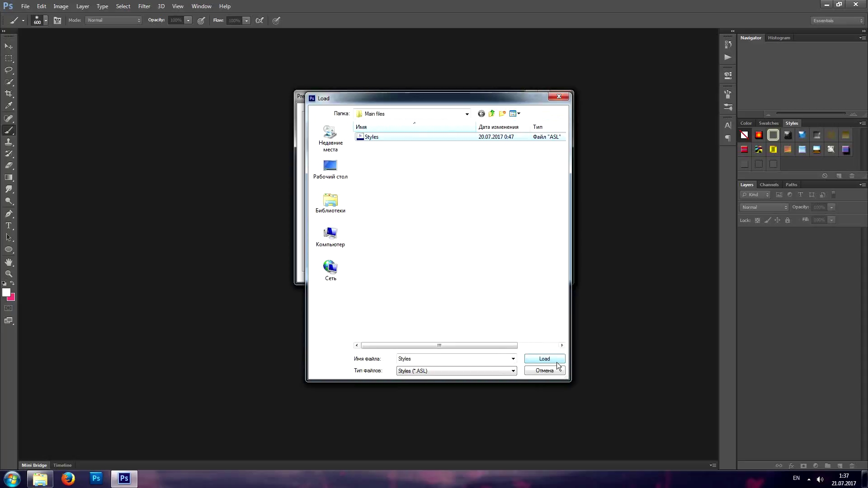The height and width of the screenshot is (488, 868).
Task: Create new folder in Load dialog
Action: pyautogui.click(x=502, y=114)
